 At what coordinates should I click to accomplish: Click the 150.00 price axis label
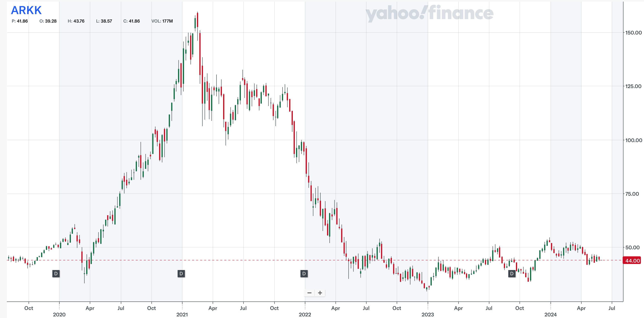click(633, 32)
